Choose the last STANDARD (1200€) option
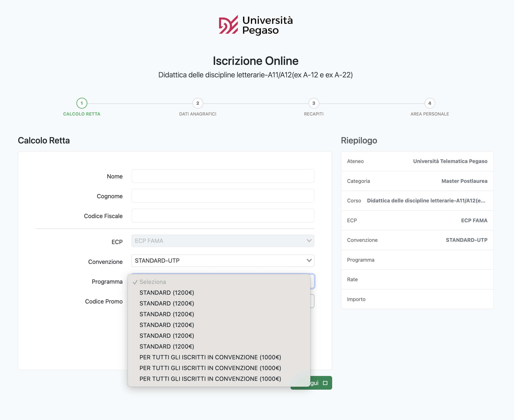The height and width of the screenshot is (420, 514). 167,347
